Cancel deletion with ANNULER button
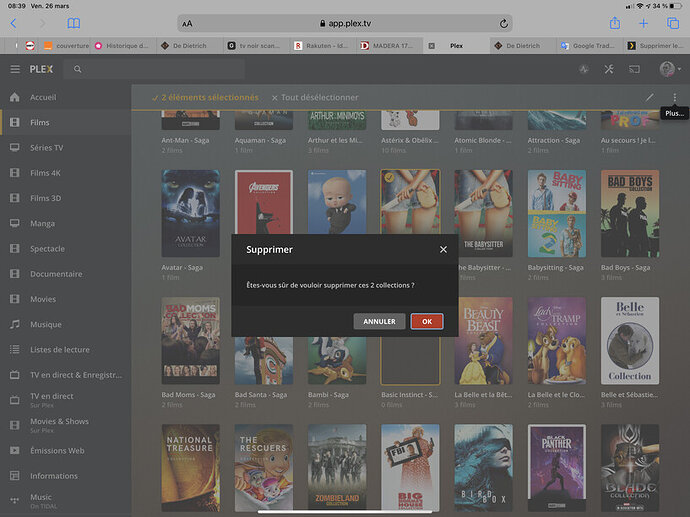Viewport: 690px width, 517px height. coord(379,321)
